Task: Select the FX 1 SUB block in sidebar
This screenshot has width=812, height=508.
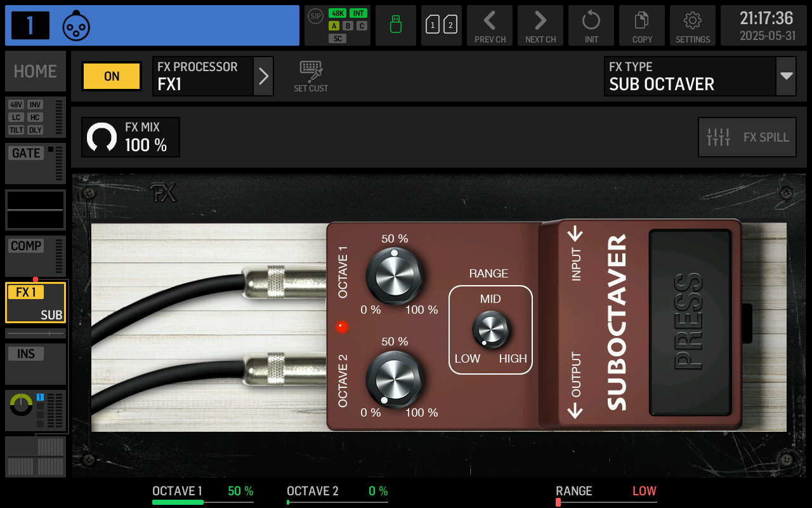Action: pyautogui.click(x=35, y=302)
